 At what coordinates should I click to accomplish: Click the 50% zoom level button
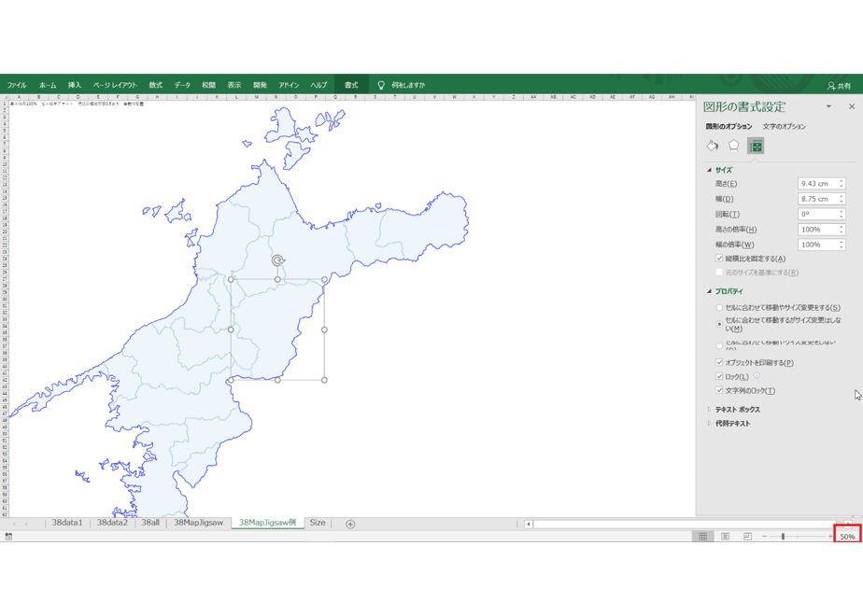[847, 537]
